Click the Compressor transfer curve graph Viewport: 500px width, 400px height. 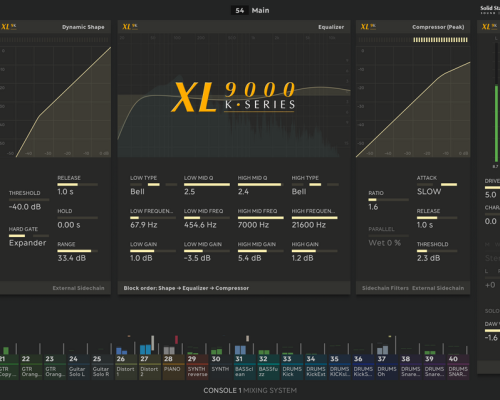(x=413, y=102)
